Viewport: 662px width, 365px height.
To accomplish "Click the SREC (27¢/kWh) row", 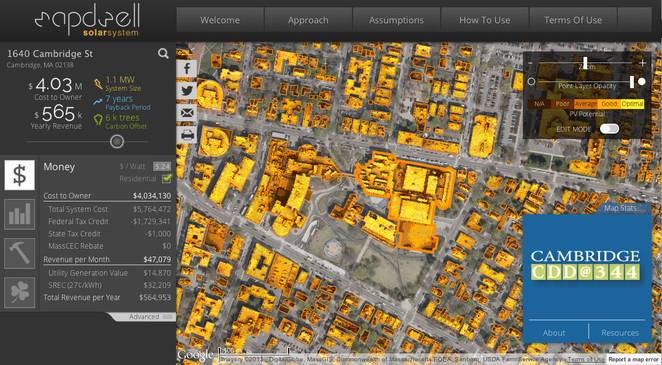I will (109, 285).
